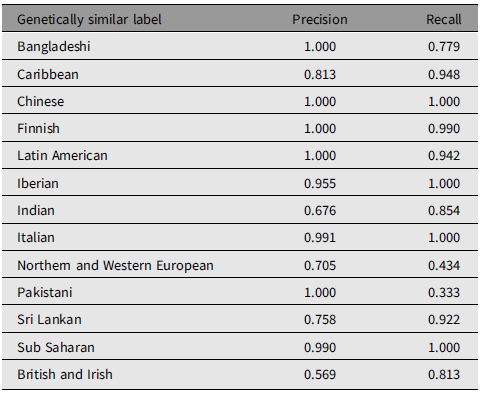Click Pakistani recall value 0.333
The width and height of the screenshot is (481, 394).
444,293
